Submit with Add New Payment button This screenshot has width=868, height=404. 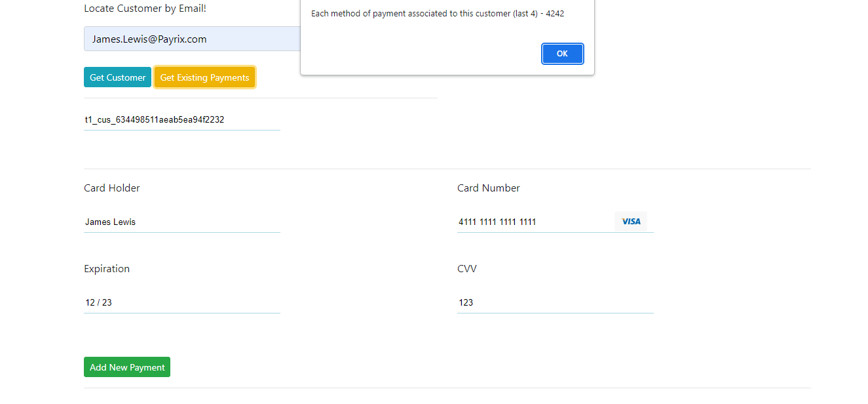click(127, 367)
